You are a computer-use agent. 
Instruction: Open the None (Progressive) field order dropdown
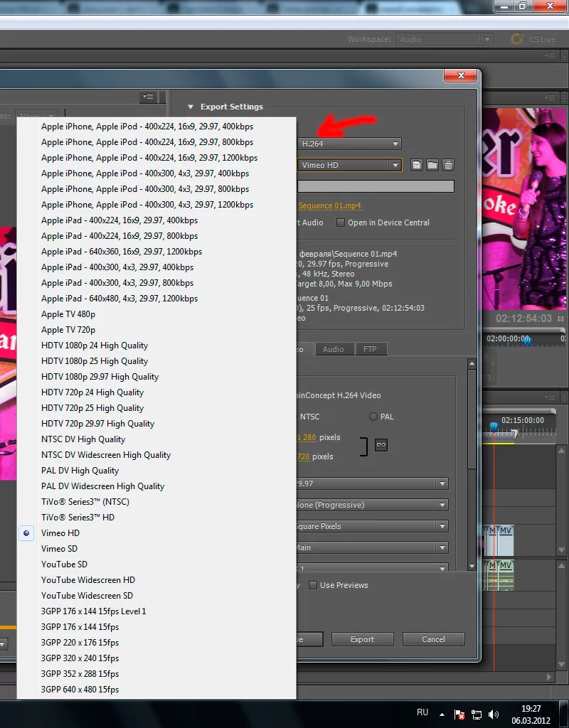(373, 505)
